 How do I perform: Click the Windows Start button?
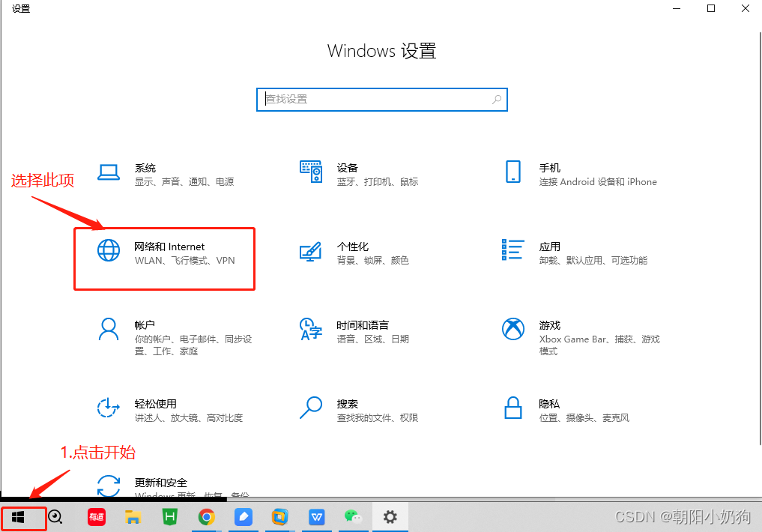[x=18, y=518]
